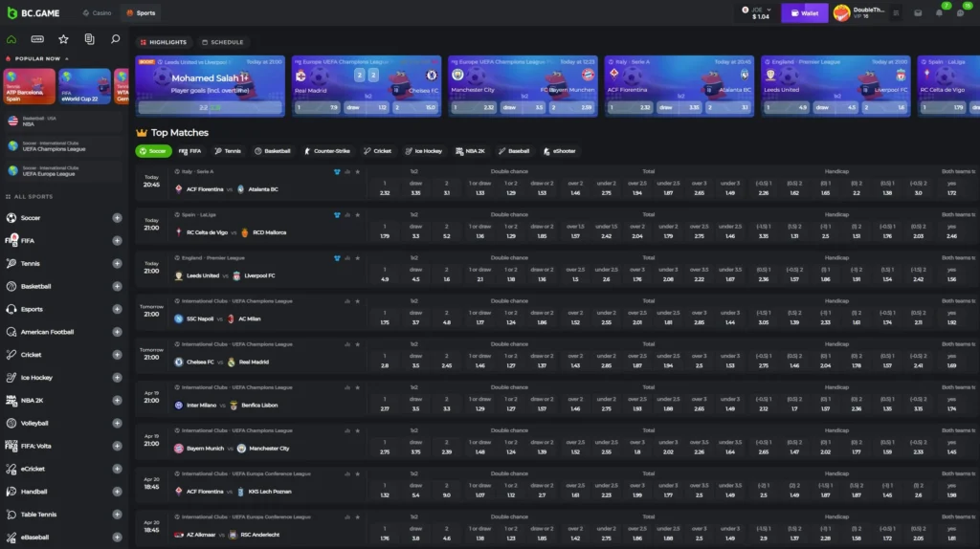Open the JOE currency balance dropdown
Viewport: 980px width, 549px height.
[757, 12]
